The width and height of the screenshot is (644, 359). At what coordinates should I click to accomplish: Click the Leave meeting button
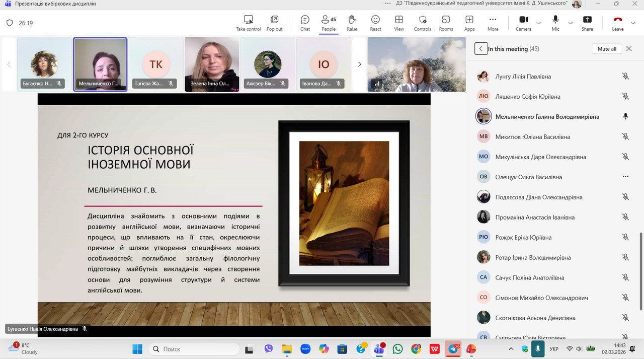[618, 23]
